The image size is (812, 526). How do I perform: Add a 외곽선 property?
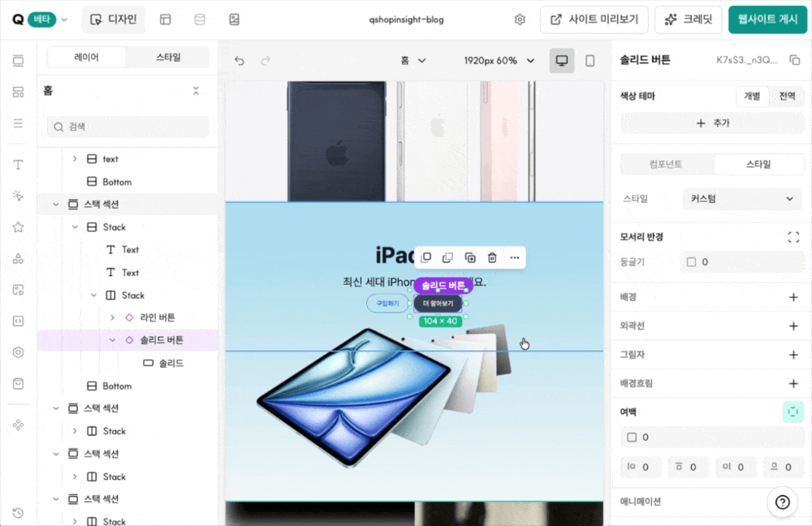pos(793,326)
